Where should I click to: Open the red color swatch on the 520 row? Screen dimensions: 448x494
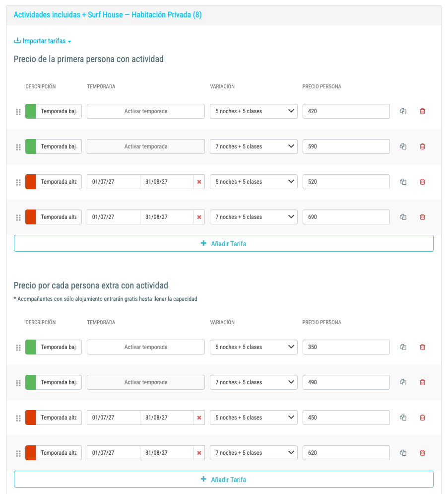(31, 182)
